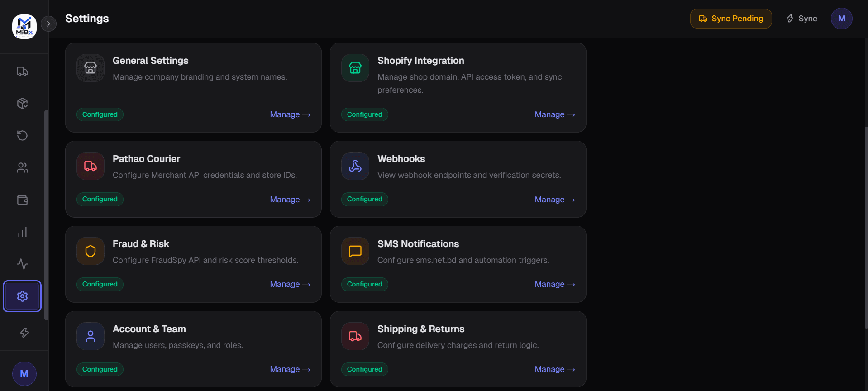
Task: Click the Sync button in the header
Action: (x=801, y=19)
